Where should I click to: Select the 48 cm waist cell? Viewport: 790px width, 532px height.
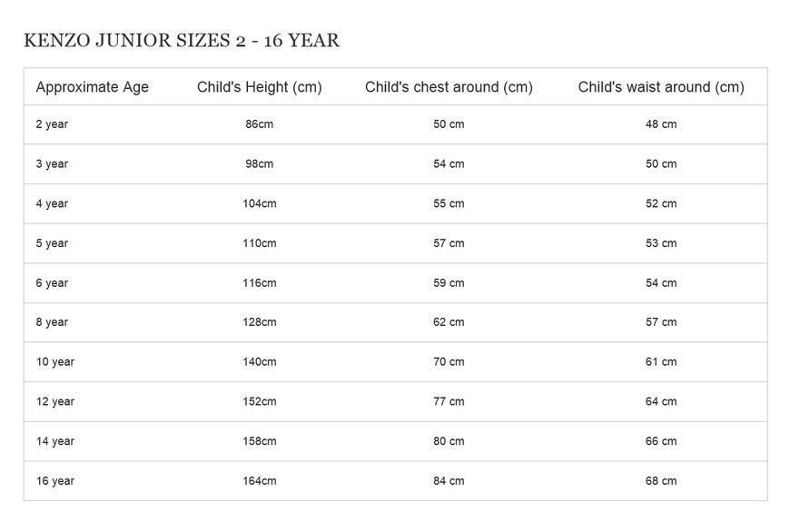(661, 124)
